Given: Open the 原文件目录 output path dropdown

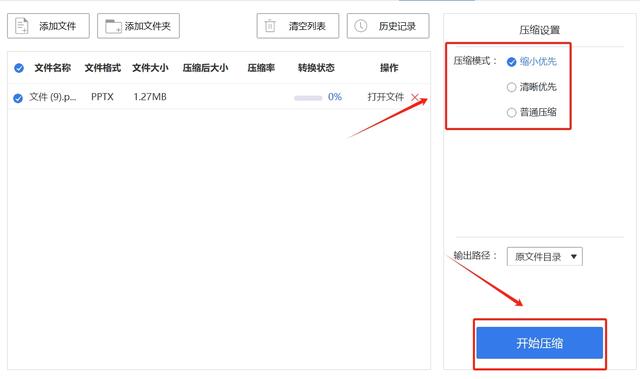Looking at the screenshot, I should pyautogui.click(x=544, y=257).
